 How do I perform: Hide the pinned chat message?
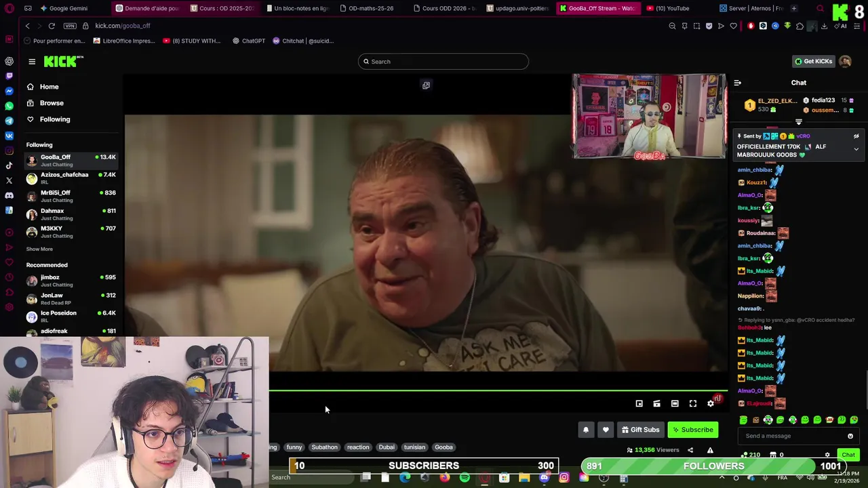click(856, 136)
